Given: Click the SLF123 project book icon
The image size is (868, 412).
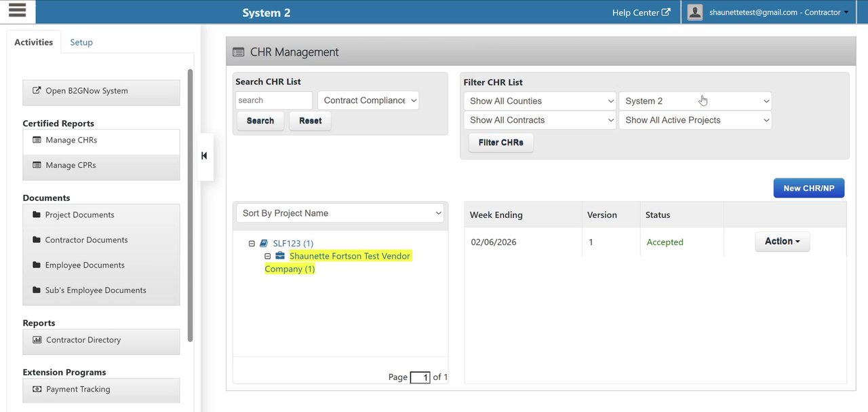Looking at the screenshot, I should click(264, 243).
